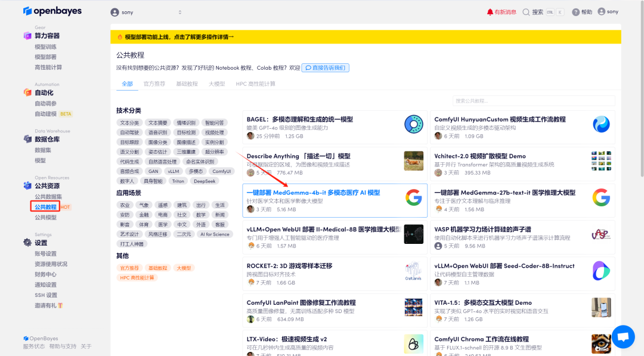Screen dimensions: 644x356
Task: Open the blue chat support bubble
Action: 623,337
